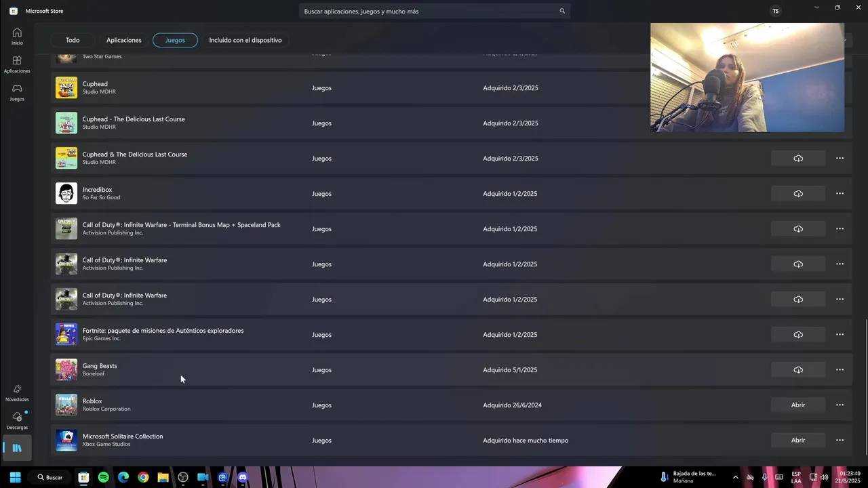Click 'Adquirido 26/6/2024' date text
The image size is (868, 488).
click(x=512, y=405)
